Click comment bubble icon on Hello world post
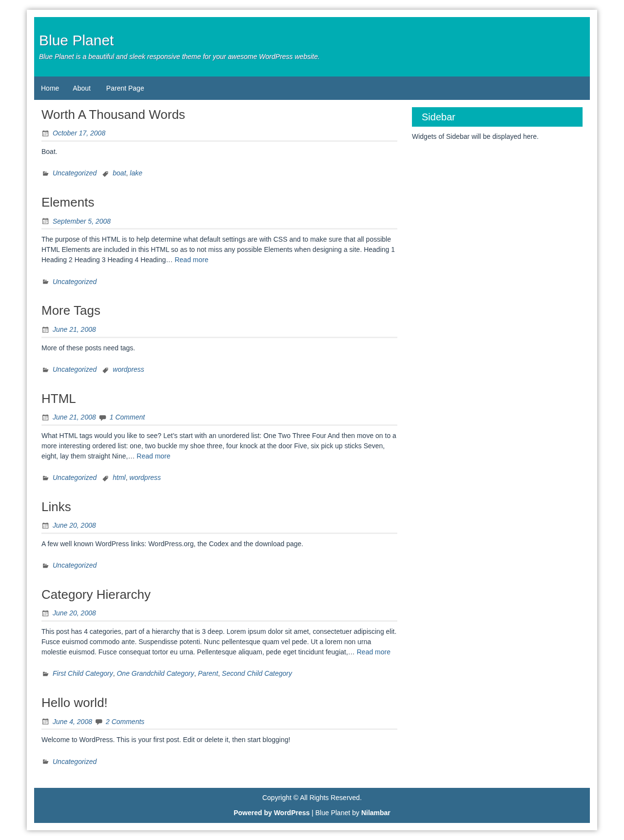This screenshot has height=840, width=624. (x=98, y=722)
